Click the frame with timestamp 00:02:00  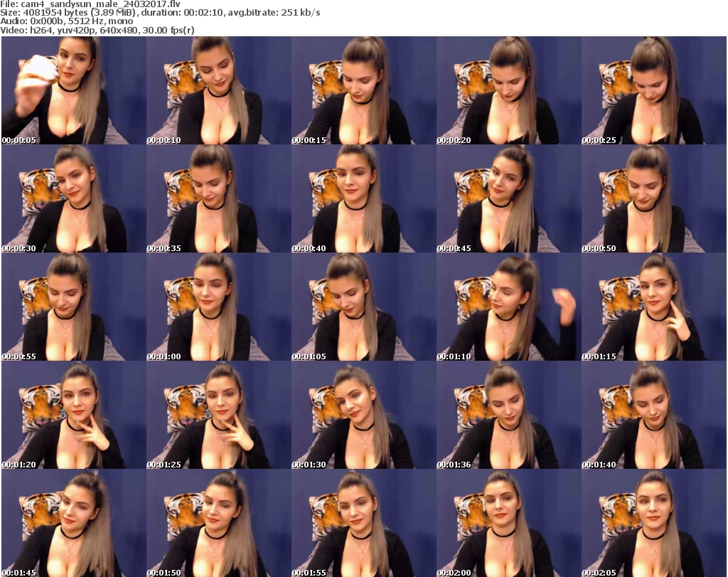point(508,523)
